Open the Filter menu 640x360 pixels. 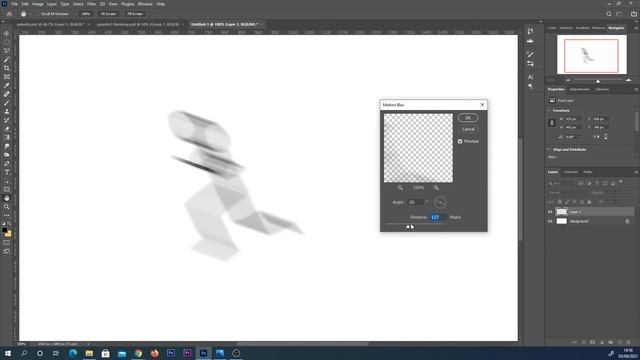(x=91, y=4)
